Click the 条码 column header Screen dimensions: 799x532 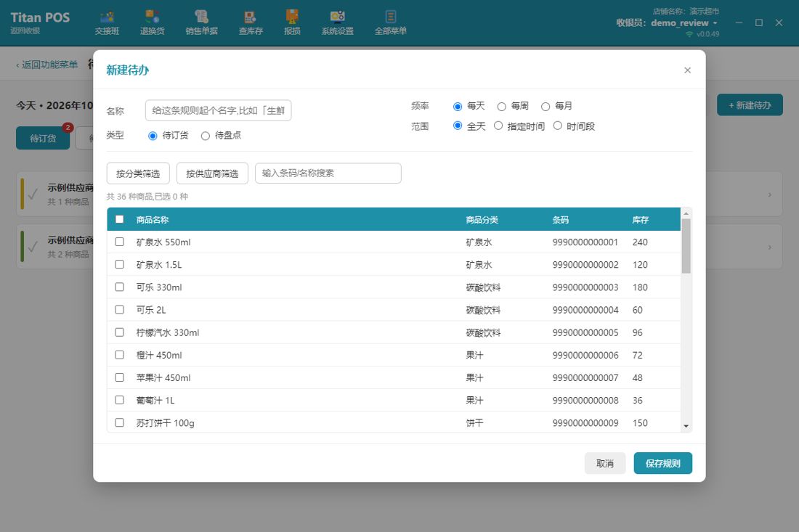[x=561, y=220]
